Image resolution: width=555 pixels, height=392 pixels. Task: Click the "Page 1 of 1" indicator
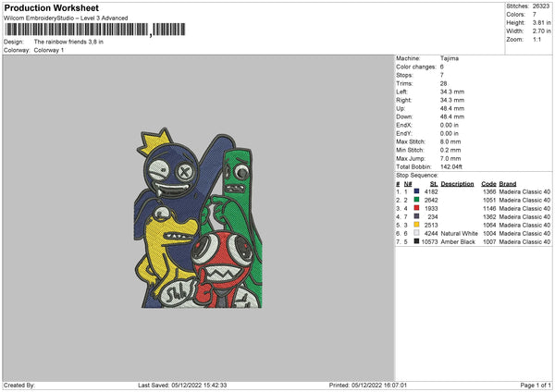tap(536, 385)
